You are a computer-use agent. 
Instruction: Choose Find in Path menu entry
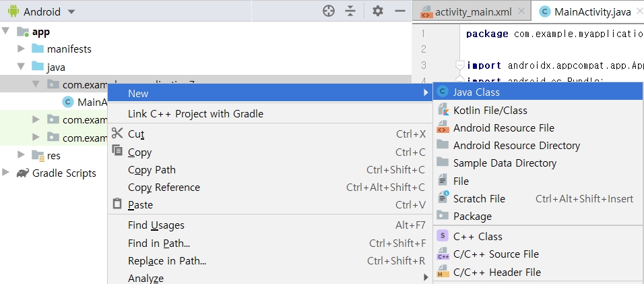click(x=270, y=244)
